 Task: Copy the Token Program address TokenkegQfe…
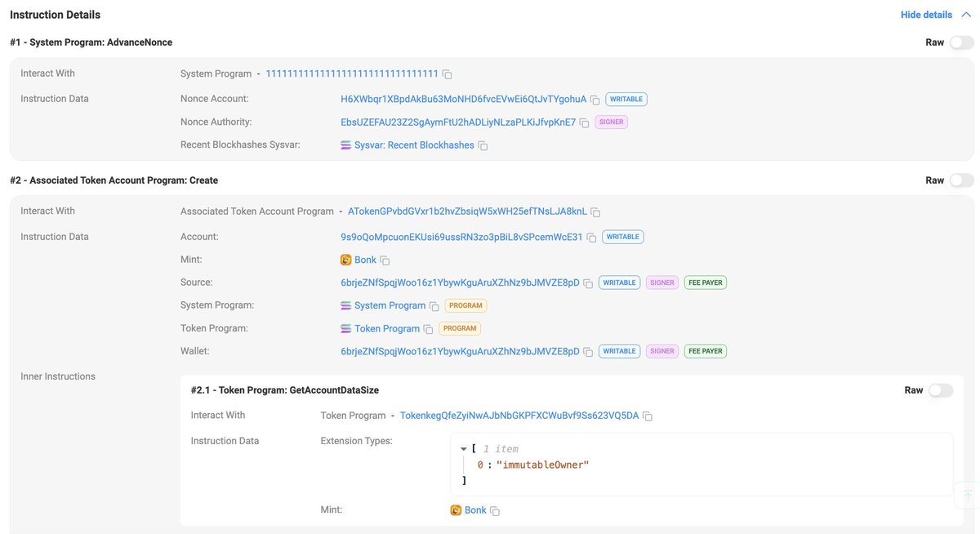coord(648,416)
